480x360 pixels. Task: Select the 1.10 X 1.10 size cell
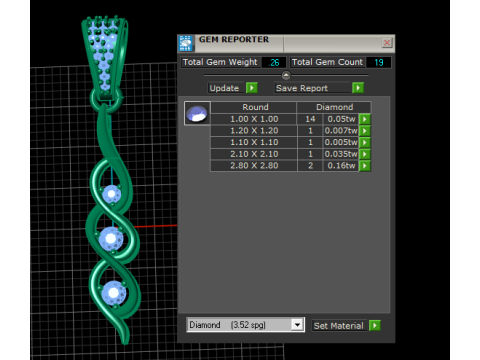(254, 142)
